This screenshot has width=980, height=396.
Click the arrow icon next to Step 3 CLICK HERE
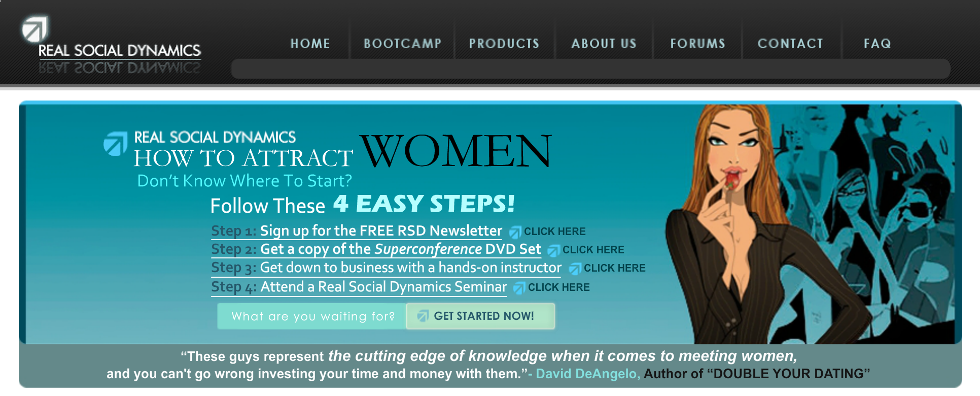[x=575, y=269]
